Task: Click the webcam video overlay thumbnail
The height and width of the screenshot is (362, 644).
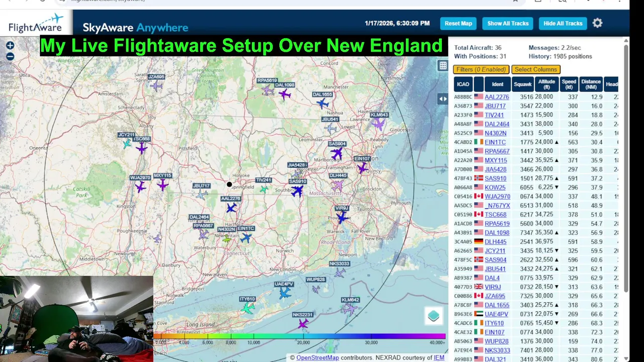Action: point(76,319)
